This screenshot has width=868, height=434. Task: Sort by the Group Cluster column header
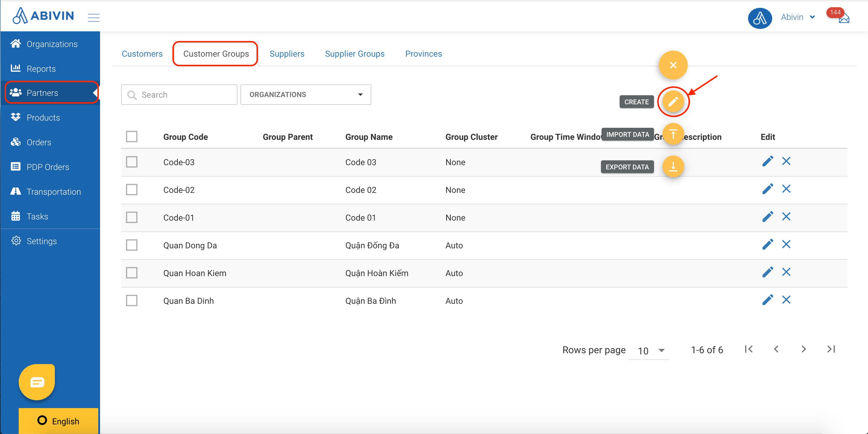point(471,137)
